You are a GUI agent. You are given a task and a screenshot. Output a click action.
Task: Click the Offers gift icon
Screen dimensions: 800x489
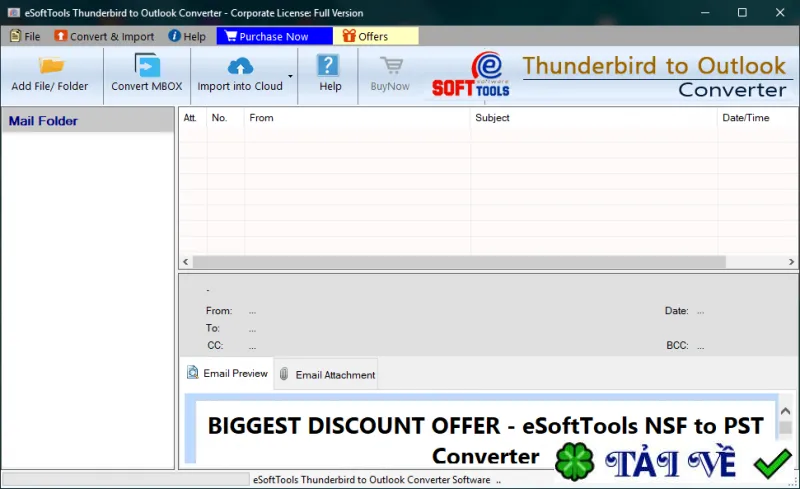[x=349, y=36]
